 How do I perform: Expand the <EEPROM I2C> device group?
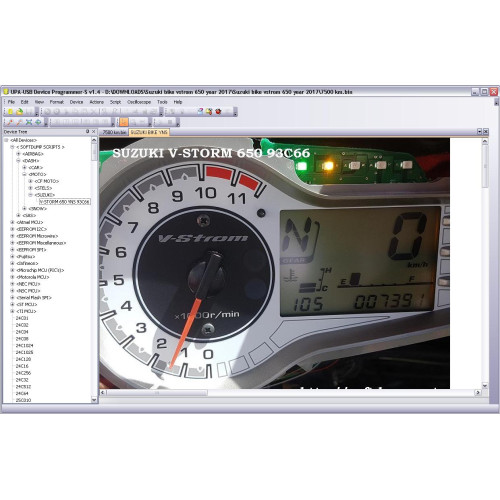(12, 229)
